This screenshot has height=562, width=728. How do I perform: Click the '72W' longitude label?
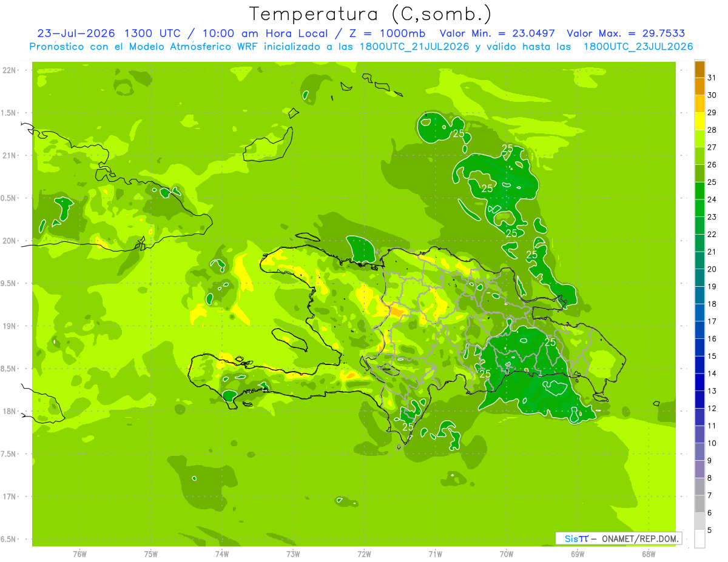point(364,554)
